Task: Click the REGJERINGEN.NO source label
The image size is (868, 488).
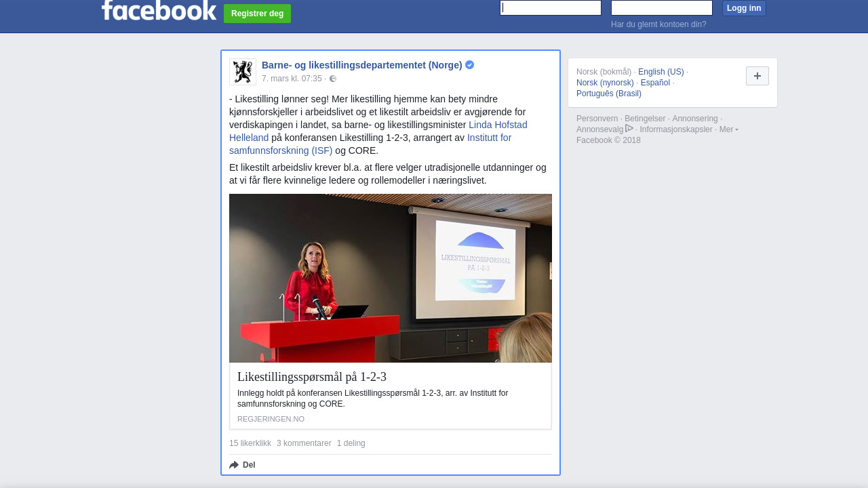Action: point(271,419)
